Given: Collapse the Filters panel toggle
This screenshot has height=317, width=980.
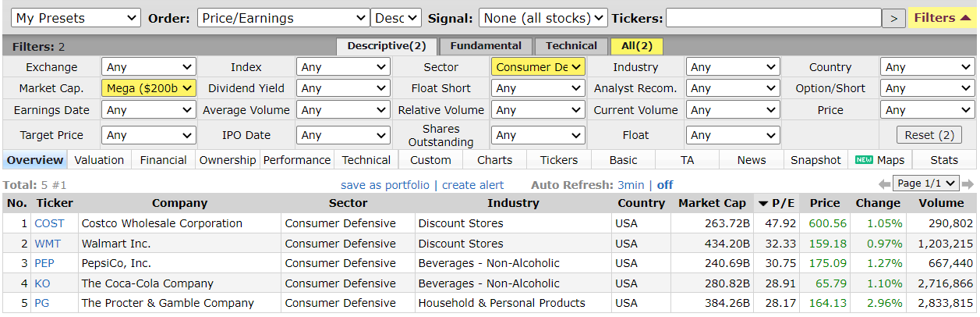Looking at the screenshot, I should click(x=942, y=18).
